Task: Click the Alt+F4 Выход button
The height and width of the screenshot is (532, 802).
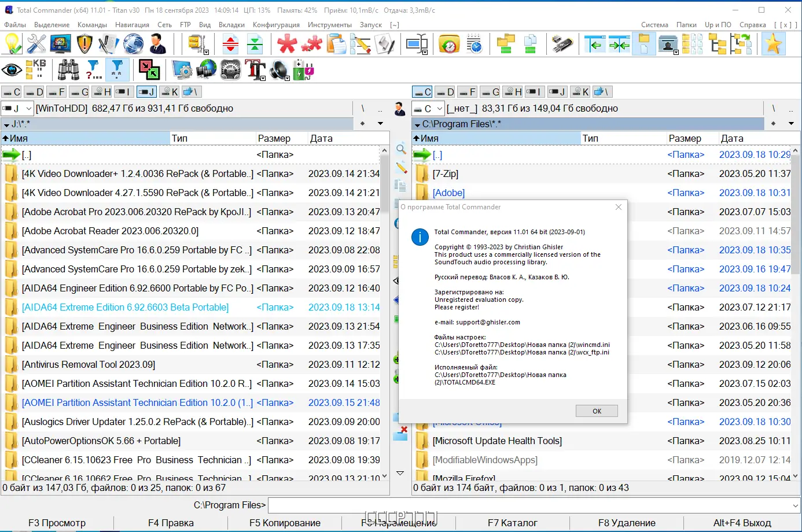Action: click(x=742, y=523)
